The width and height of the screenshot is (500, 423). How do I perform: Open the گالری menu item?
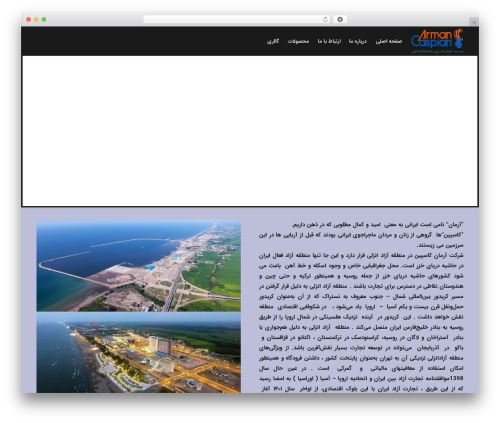click(x=273, y=41)
